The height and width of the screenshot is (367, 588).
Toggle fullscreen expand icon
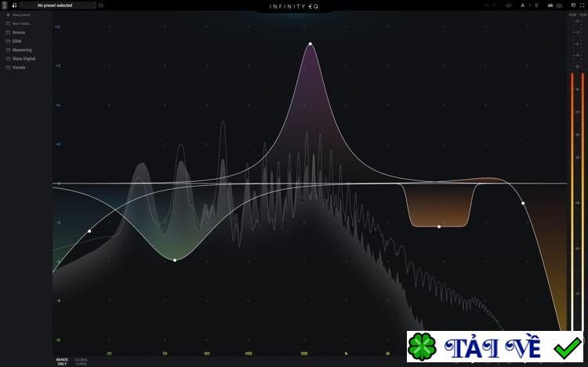[583, 5]
